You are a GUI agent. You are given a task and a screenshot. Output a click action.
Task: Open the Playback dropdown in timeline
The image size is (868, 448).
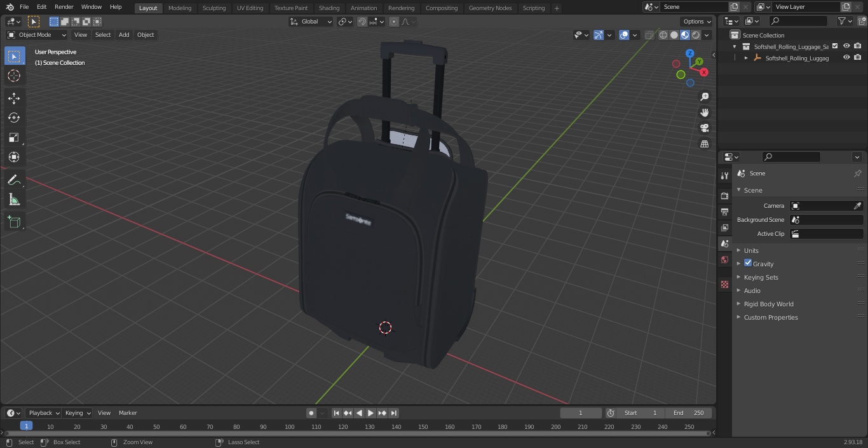[44, 413]
